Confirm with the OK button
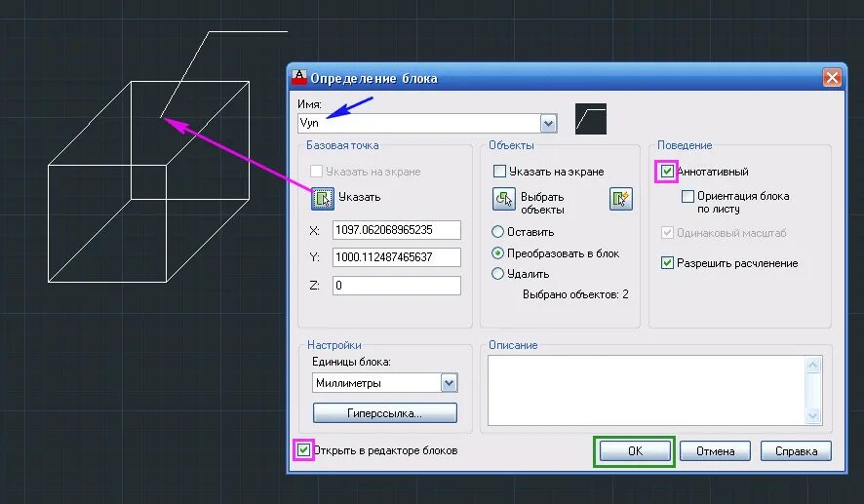Image resolution: width=864 pixels, height=504 pixels. 635,451
